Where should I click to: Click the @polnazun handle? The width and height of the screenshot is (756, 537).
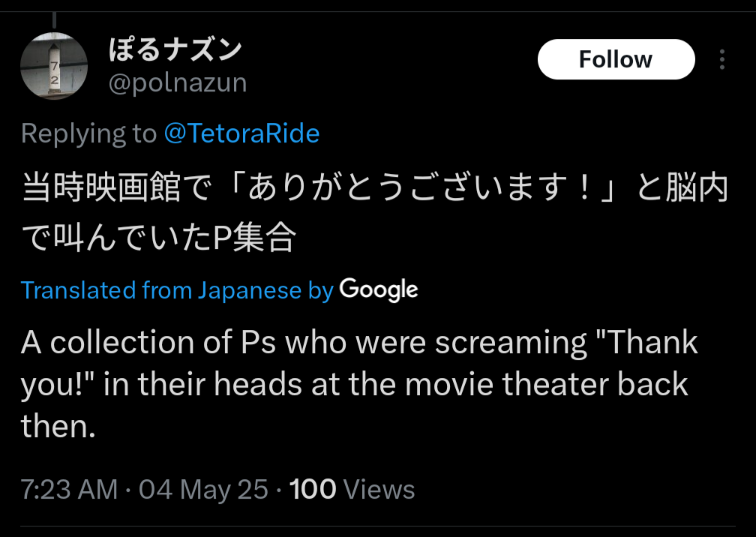(x=178, y=83)
